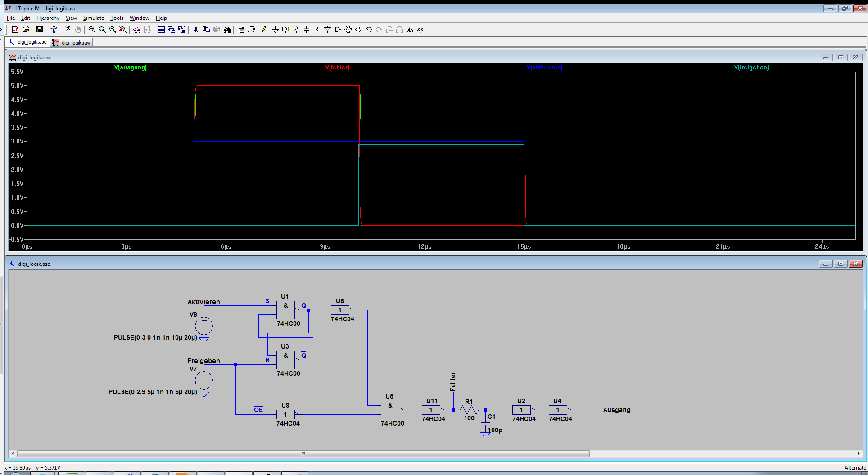Place a Resistor component
The width and height of the screenshot is (868, 475).
296,29
